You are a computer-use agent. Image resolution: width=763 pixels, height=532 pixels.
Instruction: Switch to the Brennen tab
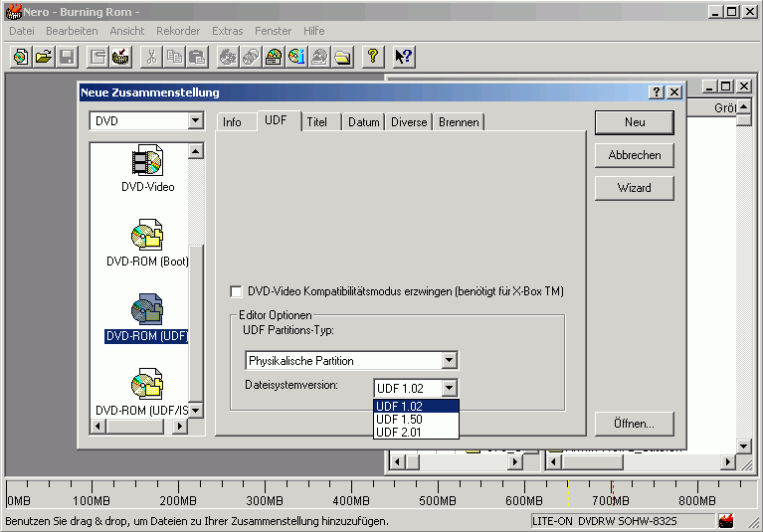click(459, 122)
